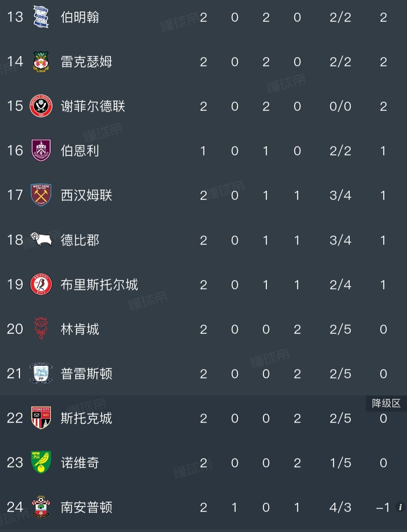Open the 南安普顿 team name link

tap(87, 507)
